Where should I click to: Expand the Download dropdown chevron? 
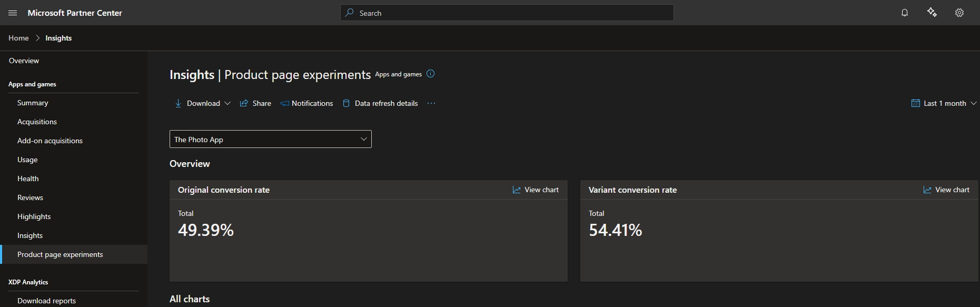pos(227,103)
